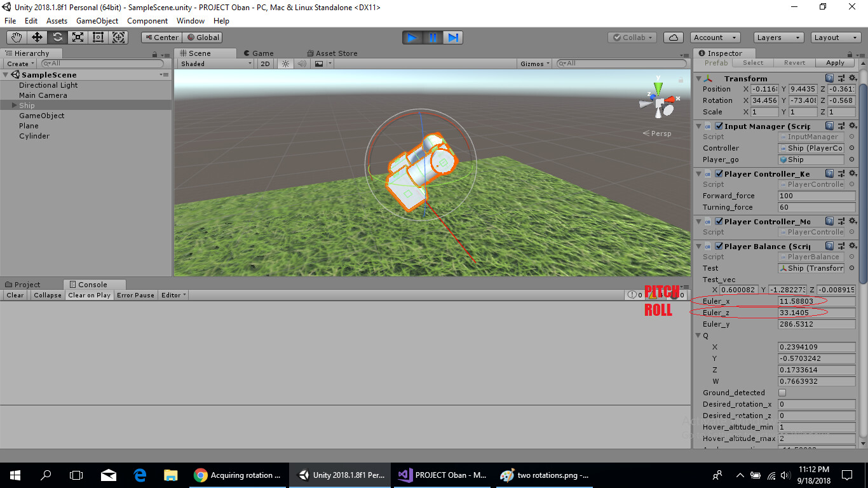Viewport: 868px width, 488px height.
Task: Click Apply to save prefab changes
Action: 835,62
